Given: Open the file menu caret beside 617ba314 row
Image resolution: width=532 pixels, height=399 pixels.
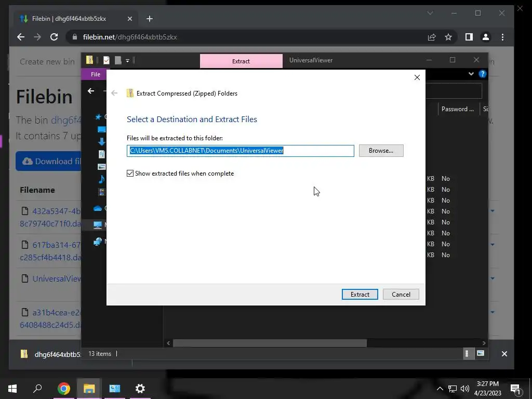Looking at the screenshot, I should tap(493, 244).
